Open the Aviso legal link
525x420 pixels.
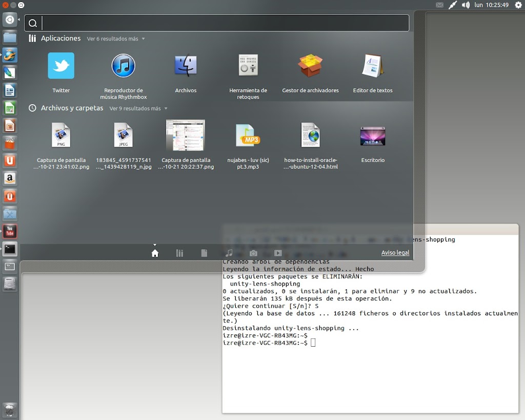coord(395,253)
